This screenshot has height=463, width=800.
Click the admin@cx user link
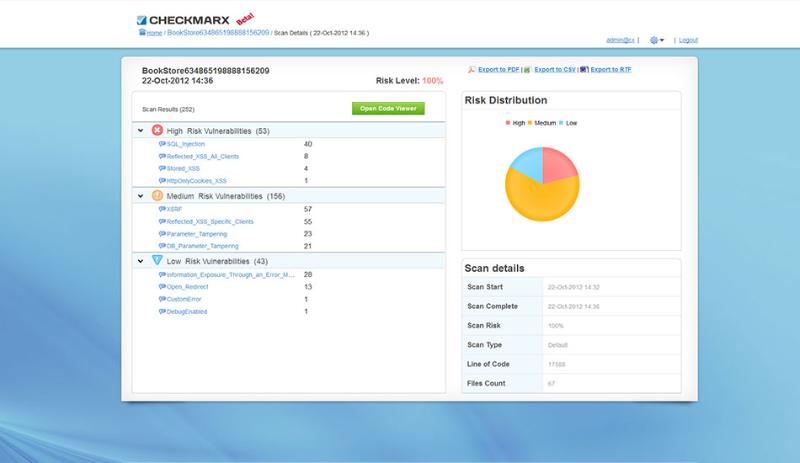coord(620,40)
